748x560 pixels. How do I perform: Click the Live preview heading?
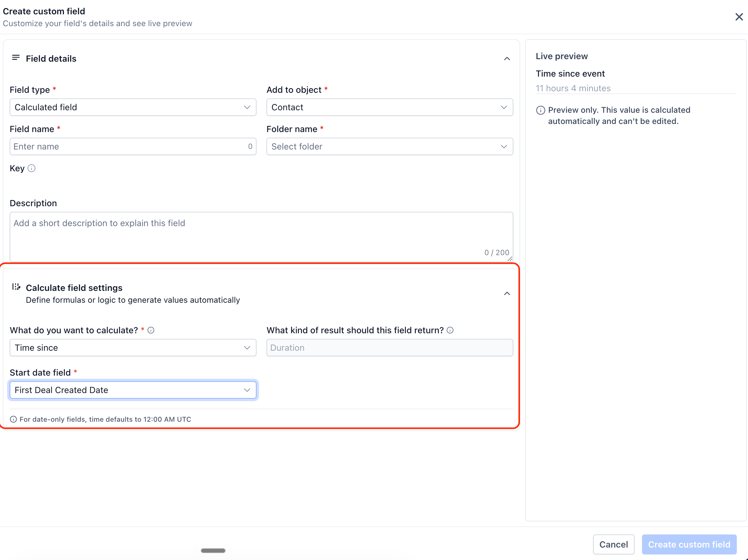[x=561, y=56]
